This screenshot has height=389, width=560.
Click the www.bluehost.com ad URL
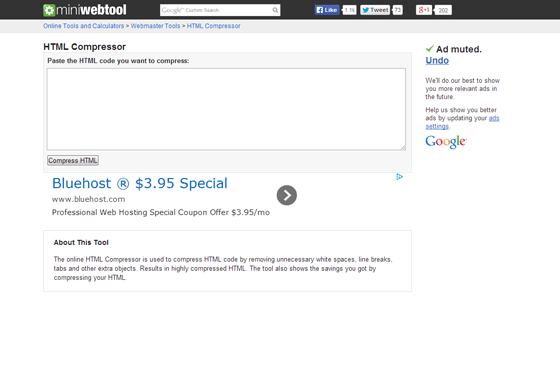[x=89, y=199]
